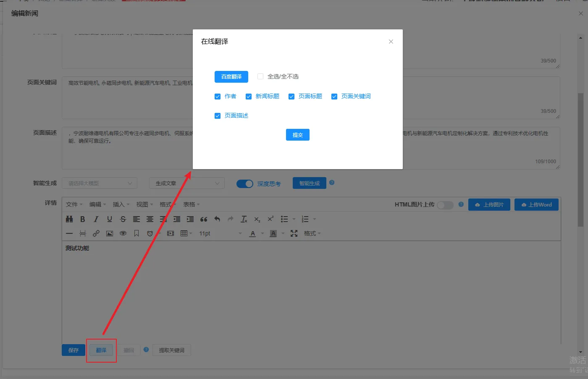Click the insert image icon

(x=110, y=233)
